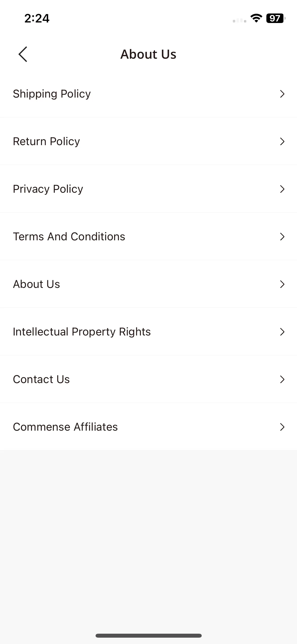Viewport: 297px width, 644px height.
Task: Select the About Us list item
Action: click(x=148, y=284)
